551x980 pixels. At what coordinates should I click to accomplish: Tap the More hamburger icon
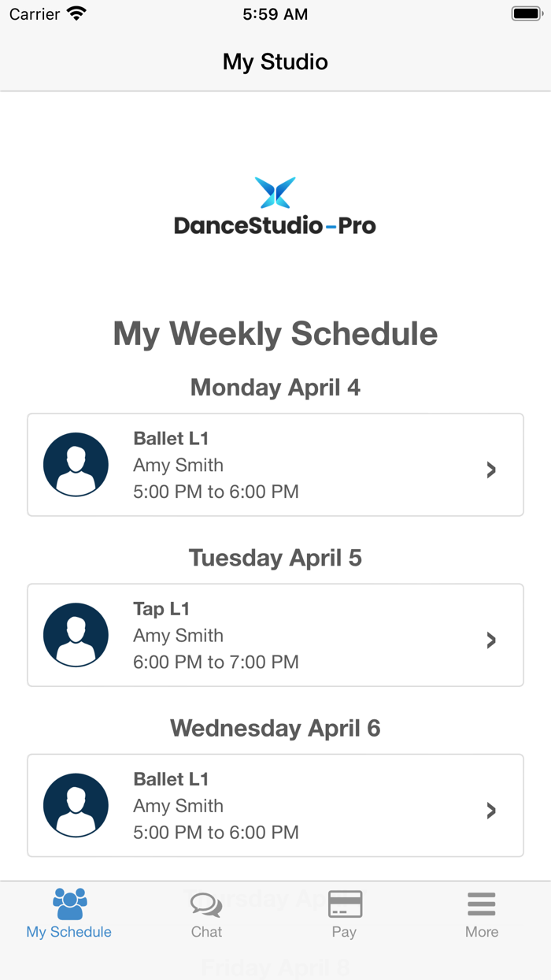pos(481,904)
